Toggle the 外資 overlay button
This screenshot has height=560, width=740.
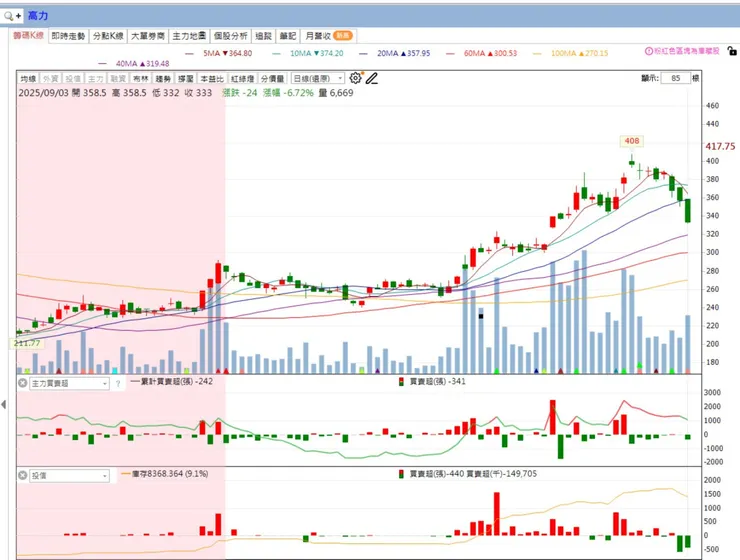coord(50,78)
